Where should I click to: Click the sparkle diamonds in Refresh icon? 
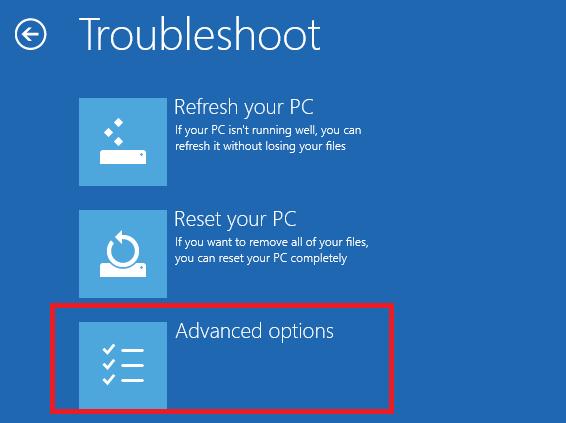114,132
